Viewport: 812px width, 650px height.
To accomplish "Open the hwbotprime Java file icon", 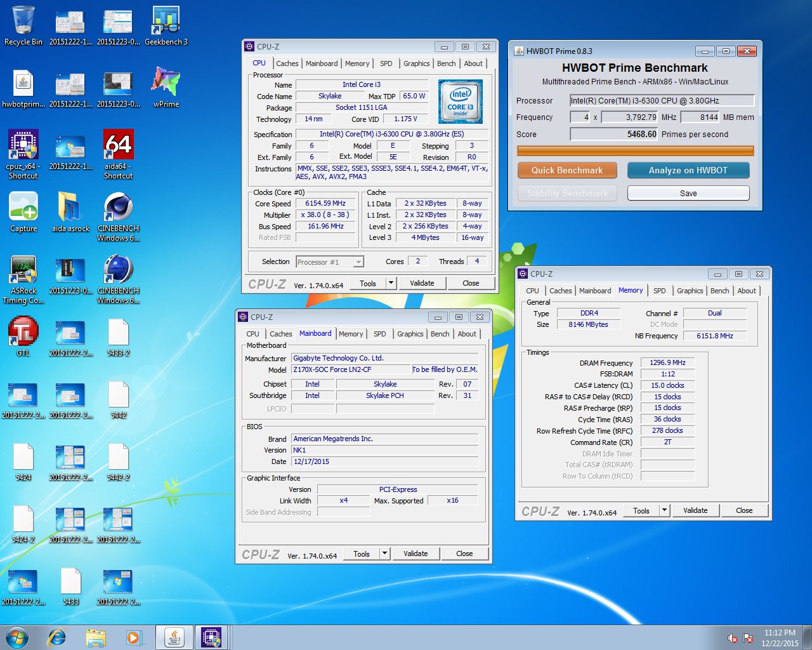I will coord(23,88).
